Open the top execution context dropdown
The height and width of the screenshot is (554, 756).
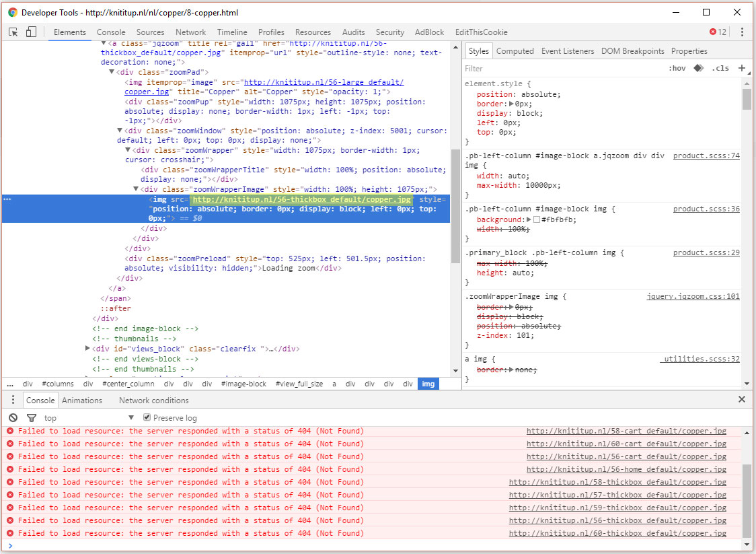89,418
